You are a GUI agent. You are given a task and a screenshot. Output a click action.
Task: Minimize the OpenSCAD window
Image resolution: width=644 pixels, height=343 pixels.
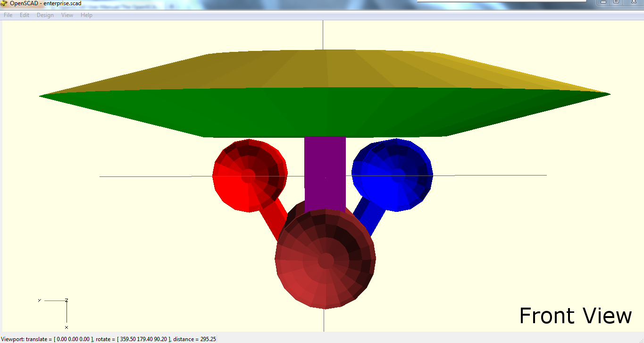coord(603,2)
